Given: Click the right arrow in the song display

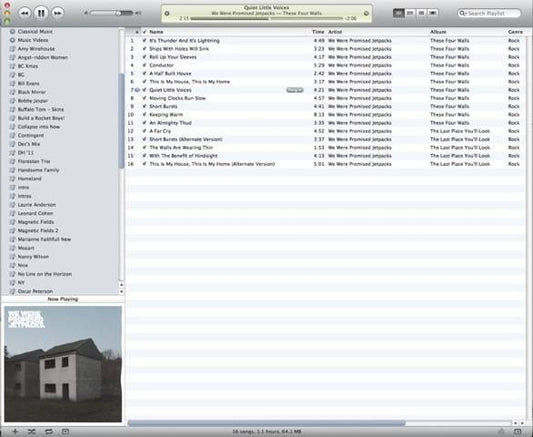Looking at the screenshot, I should pyautogui.click(x=366, y=13).
